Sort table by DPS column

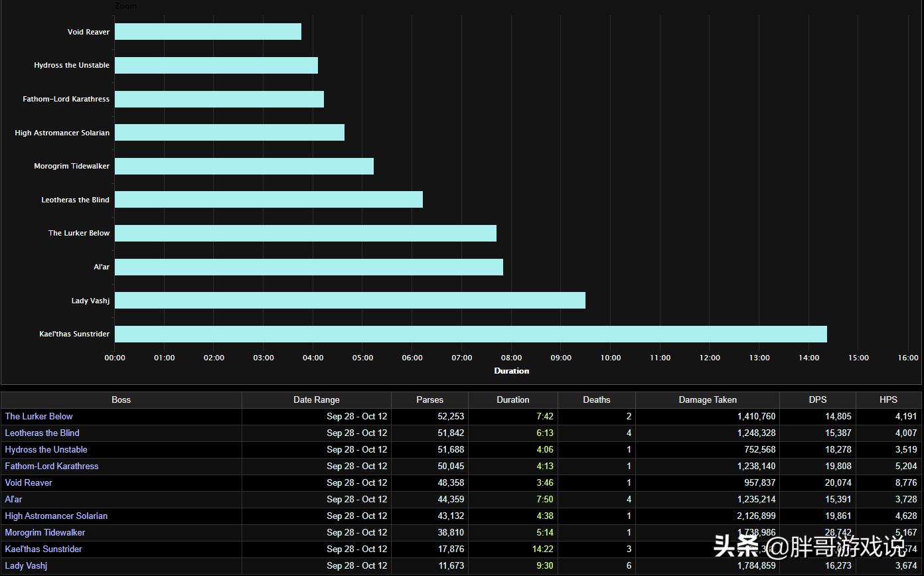tap(817, 399)
